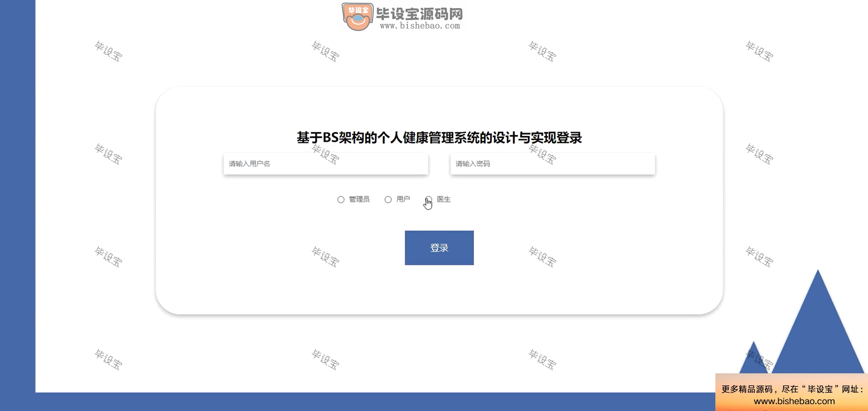Focus the 请输入用户名 username field
Screen dimensions: 868x411
coord(326,164)
